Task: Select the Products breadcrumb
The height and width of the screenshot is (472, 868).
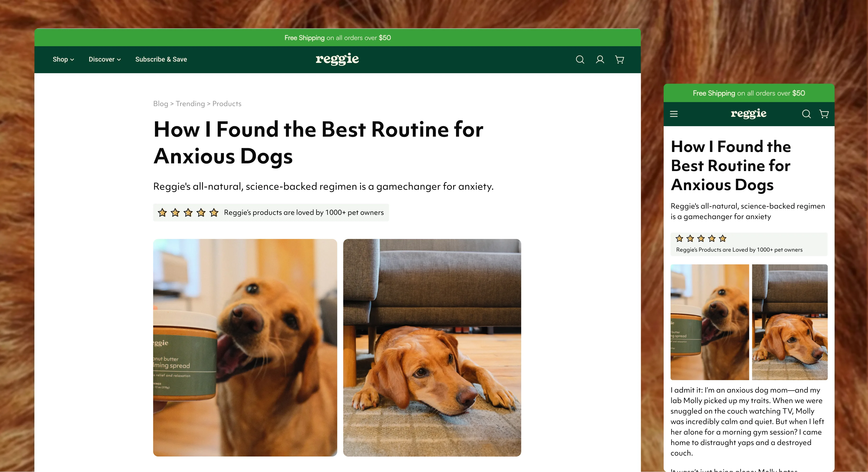Action: (227, 104)
